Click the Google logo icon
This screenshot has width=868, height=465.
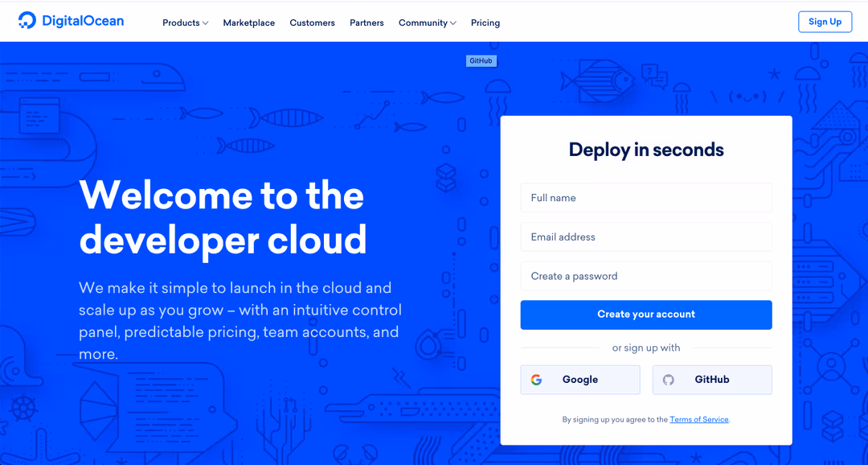click(x=536, y=380)
